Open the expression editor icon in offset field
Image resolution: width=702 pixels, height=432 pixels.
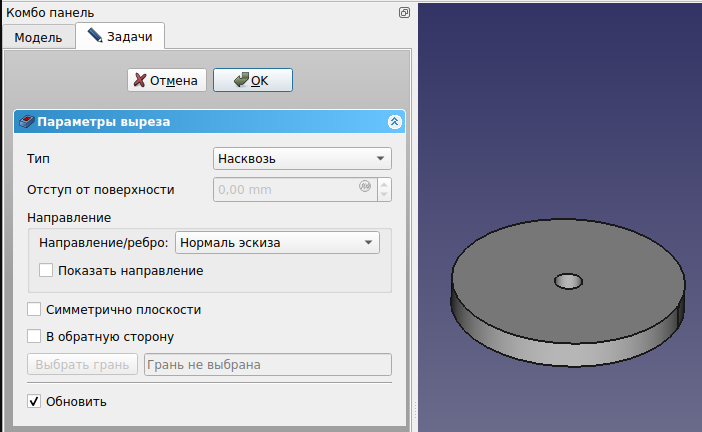365,186
